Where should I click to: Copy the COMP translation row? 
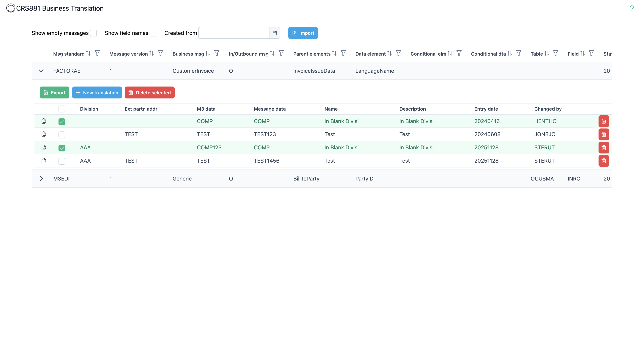point(44,121)
